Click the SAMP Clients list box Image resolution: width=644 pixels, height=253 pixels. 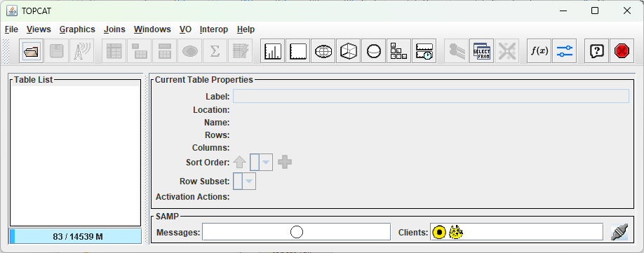517,232
